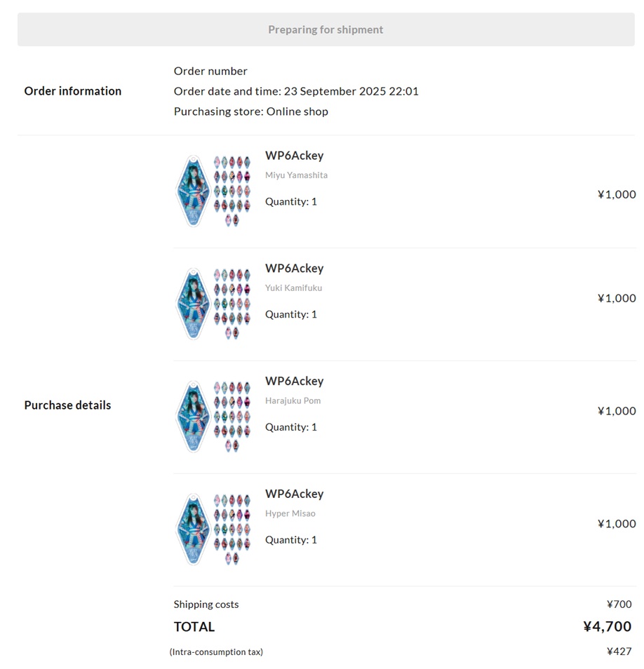Image resolution: width=644 pixels, height=669 pixels.
Task: Click the Shipping costs label
Action: point(206,604)
